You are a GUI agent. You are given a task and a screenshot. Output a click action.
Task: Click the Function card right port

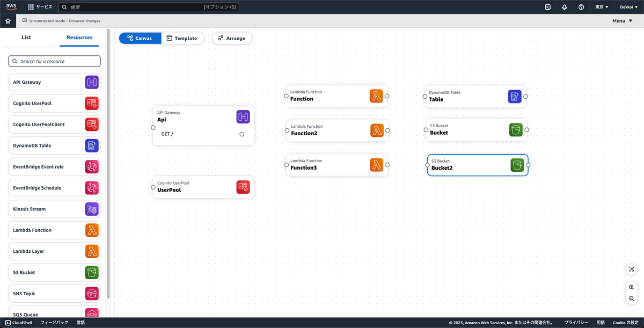387,96
